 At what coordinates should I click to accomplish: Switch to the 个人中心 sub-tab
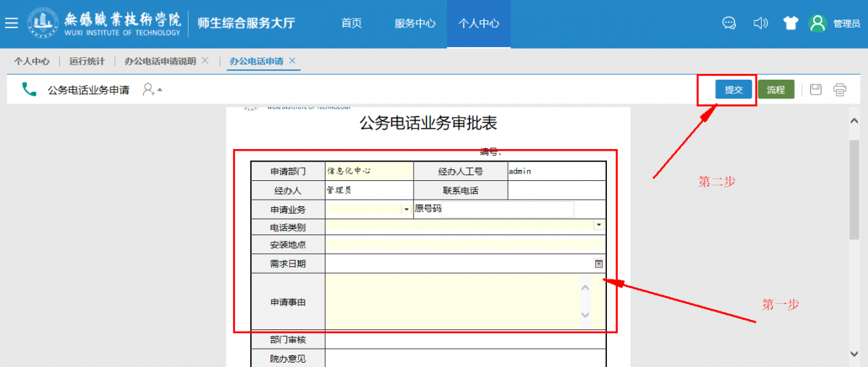point(32,62)
